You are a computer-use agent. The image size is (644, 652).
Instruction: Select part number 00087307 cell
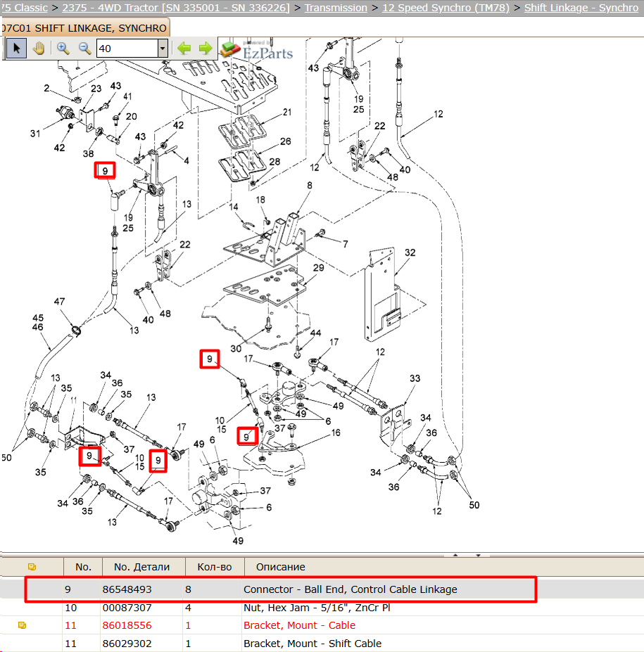point(127,608)
